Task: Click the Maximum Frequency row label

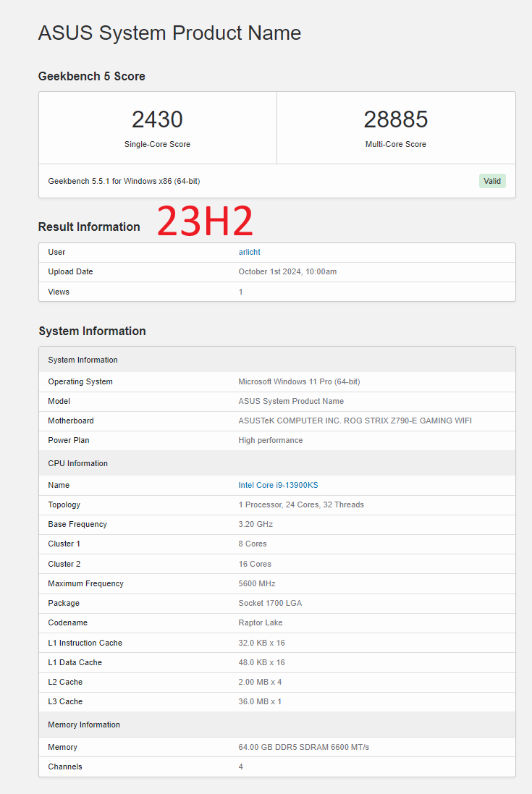Action: click(85, 584)
